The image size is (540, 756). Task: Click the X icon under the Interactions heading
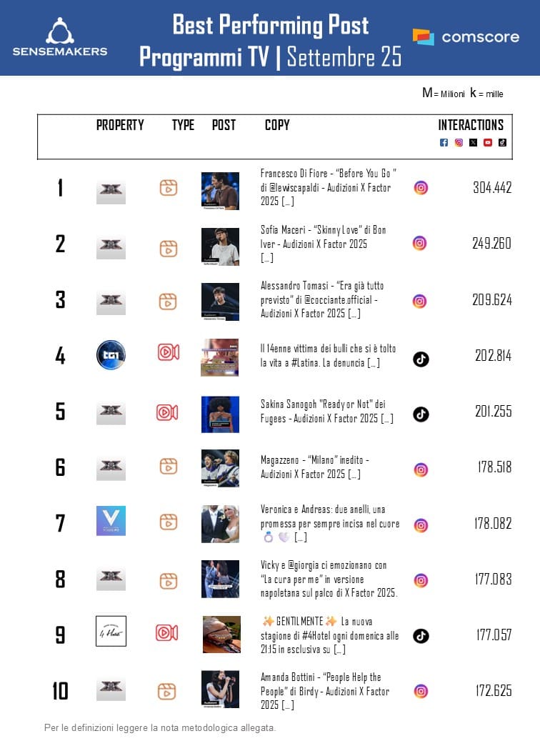[x=473, y=142]
